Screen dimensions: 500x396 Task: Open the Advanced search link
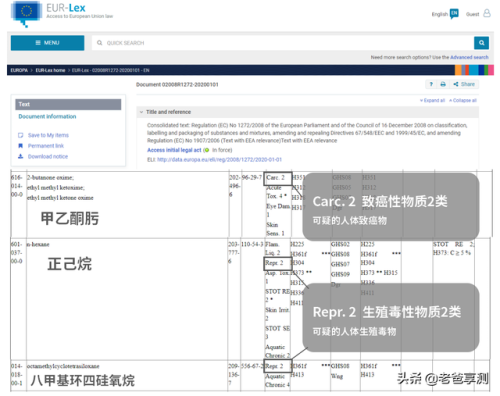[469, 57]
